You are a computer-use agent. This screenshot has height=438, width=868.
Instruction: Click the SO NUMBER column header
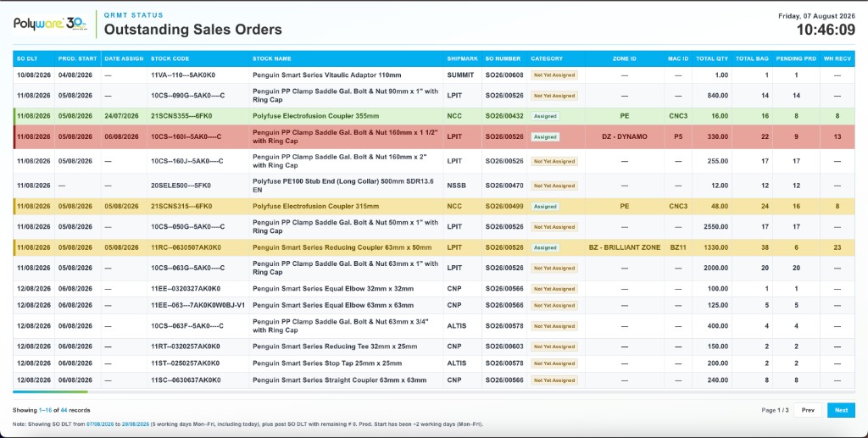[x=503, y=58]
